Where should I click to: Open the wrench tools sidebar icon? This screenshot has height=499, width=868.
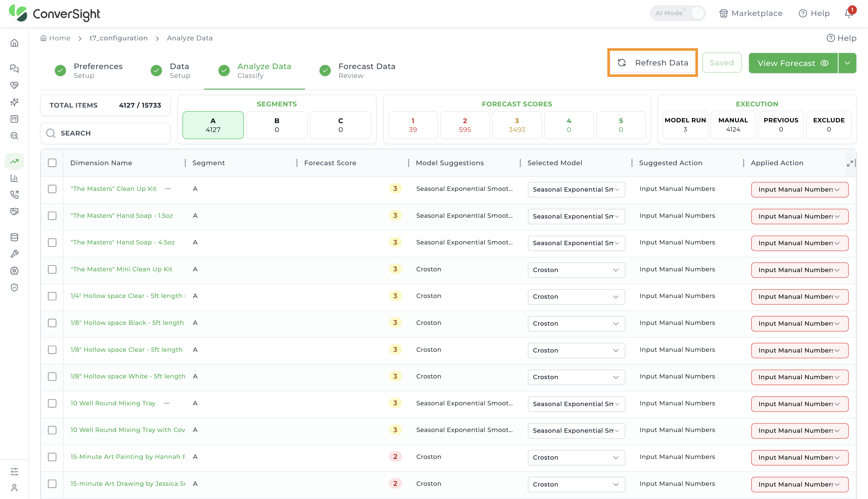[x=14, y=254]
